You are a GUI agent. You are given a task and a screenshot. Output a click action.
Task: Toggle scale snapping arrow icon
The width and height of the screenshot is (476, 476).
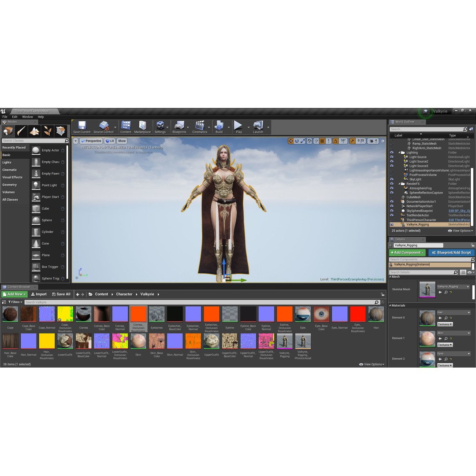(x=352, y=141)
